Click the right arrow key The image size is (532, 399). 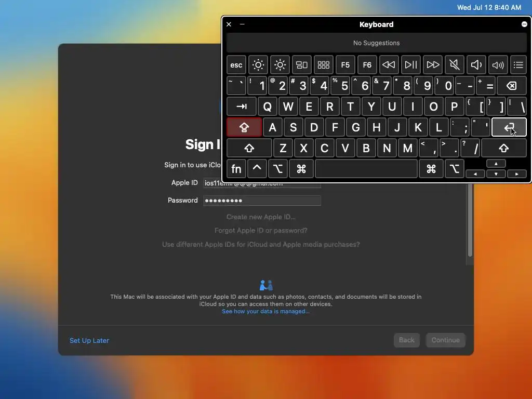tap(517, 174)
